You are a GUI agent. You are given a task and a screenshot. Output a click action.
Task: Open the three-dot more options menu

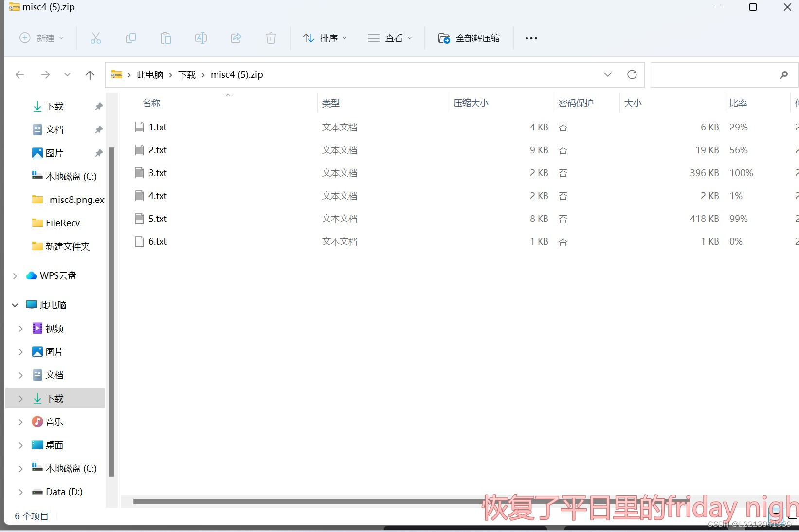tap(531, 38)
